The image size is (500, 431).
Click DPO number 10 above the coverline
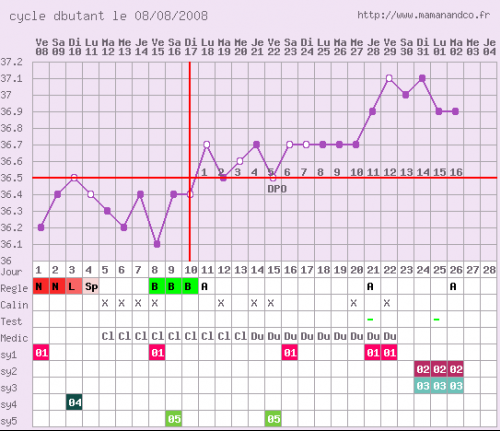click(356, 172)
